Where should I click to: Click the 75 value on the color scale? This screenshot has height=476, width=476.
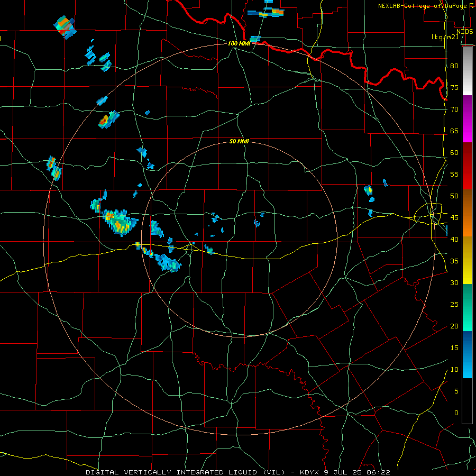pos(454,87)
